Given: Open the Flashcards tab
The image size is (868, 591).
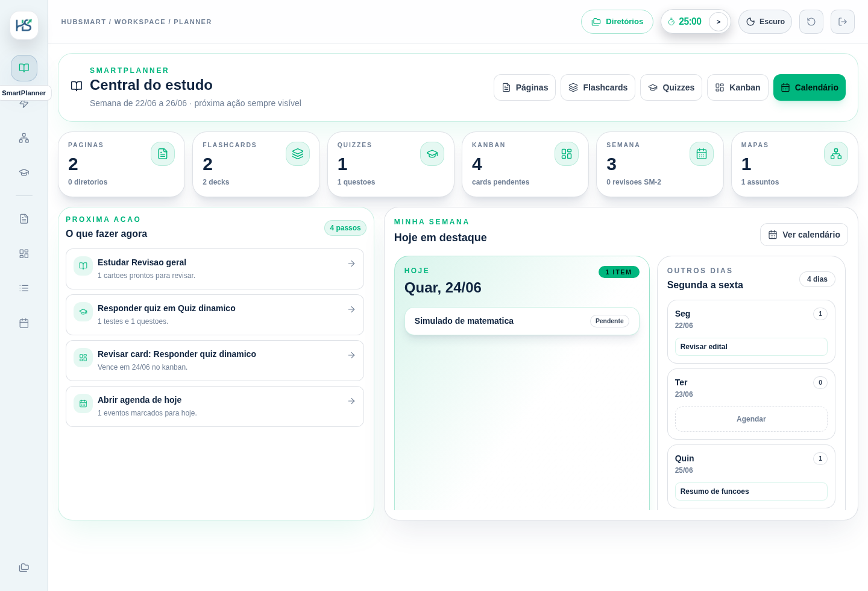Looking at the screenshot, I should 598,87.
